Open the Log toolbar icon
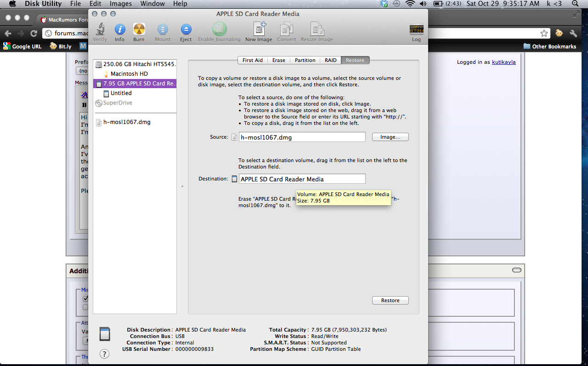The image size is (588, 366). 416,30
